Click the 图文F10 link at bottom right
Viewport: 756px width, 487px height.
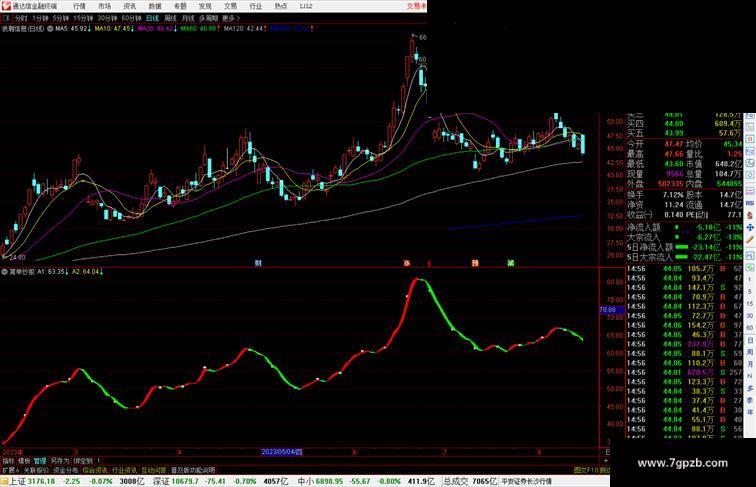586,470
